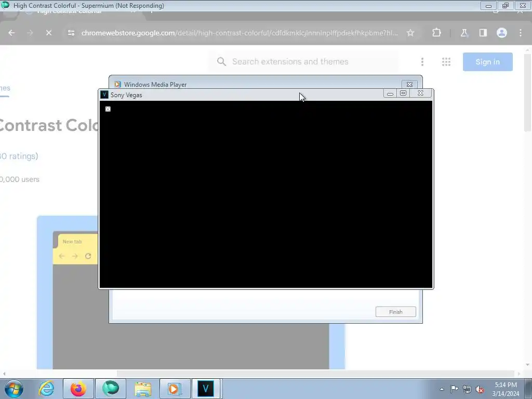Click the vertical page scrollbar thumb
Viewport: 532px width, 399px height.
click(x=527, y=91)
